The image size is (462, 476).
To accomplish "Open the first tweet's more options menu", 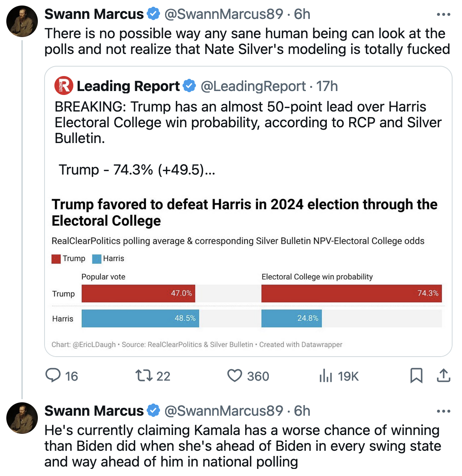I will [443, 15].
